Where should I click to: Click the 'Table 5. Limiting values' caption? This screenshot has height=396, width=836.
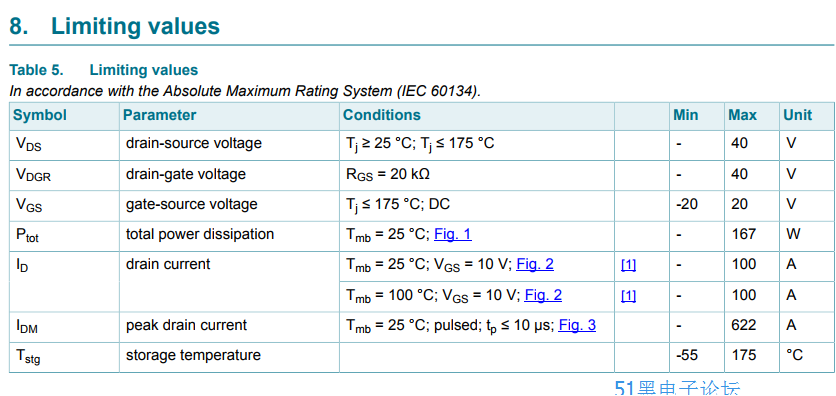[104, 70]
